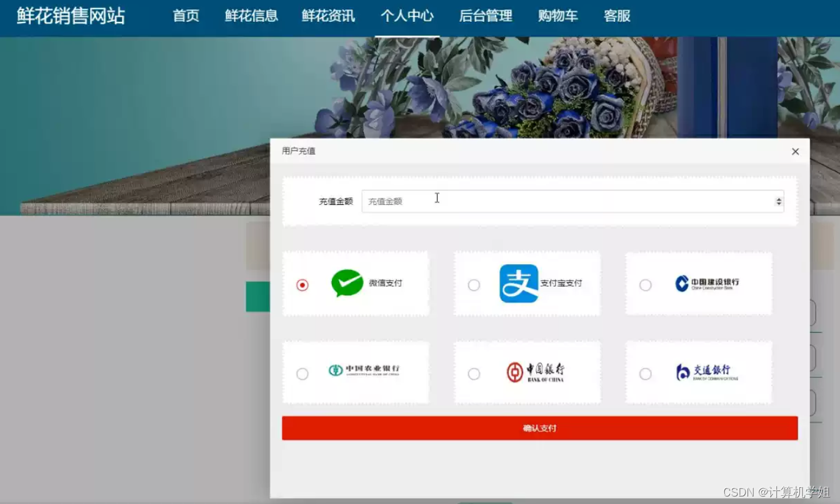The height and width of the screenshot is (504, 840).
Task: Open the 鲜花信息 menu item
Action: (251, 16)
